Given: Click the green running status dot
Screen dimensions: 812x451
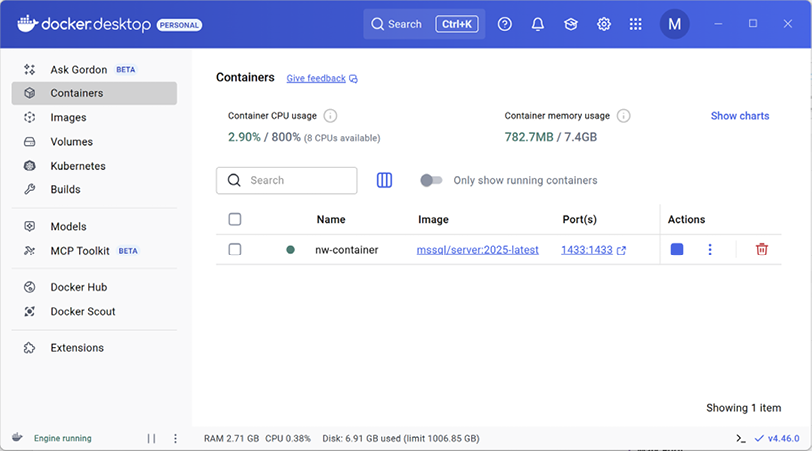Looking at the screenshot, I should [291, 250].
